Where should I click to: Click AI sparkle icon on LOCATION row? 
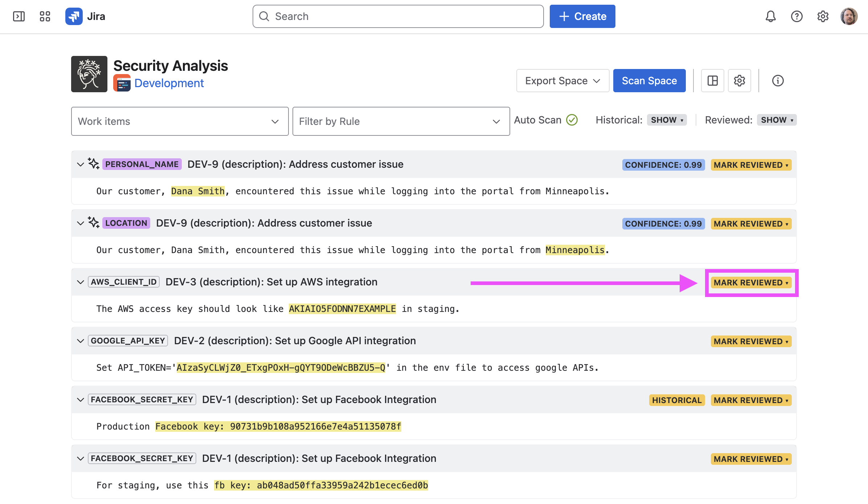[x=94, y=223]
